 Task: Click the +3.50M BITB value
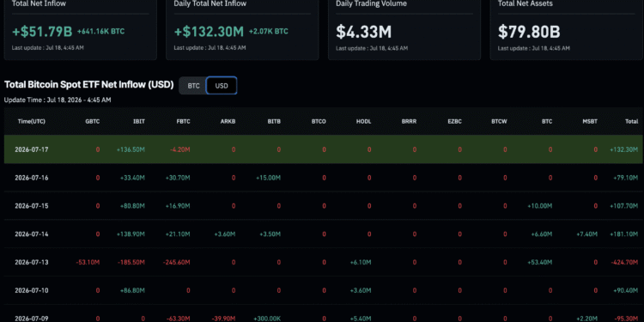[x=270, y=234]
